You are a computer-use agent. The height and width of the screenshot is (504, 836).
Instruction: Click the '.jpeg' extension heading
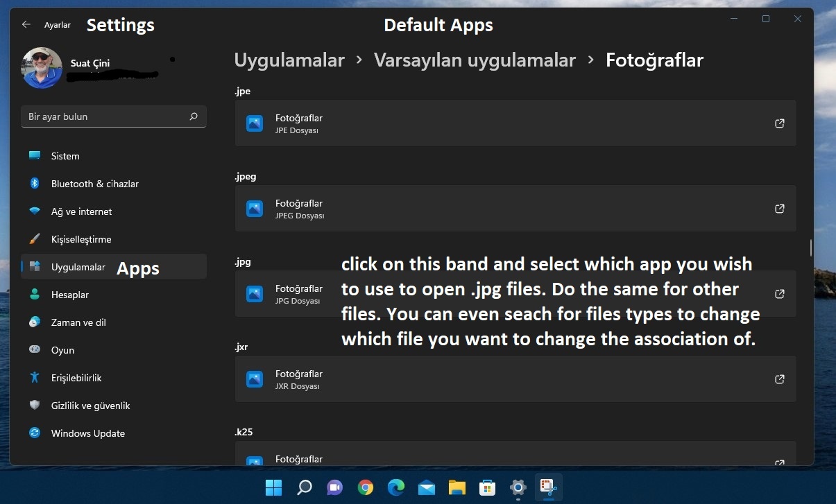pyautogui.click(x=246, y=177)
